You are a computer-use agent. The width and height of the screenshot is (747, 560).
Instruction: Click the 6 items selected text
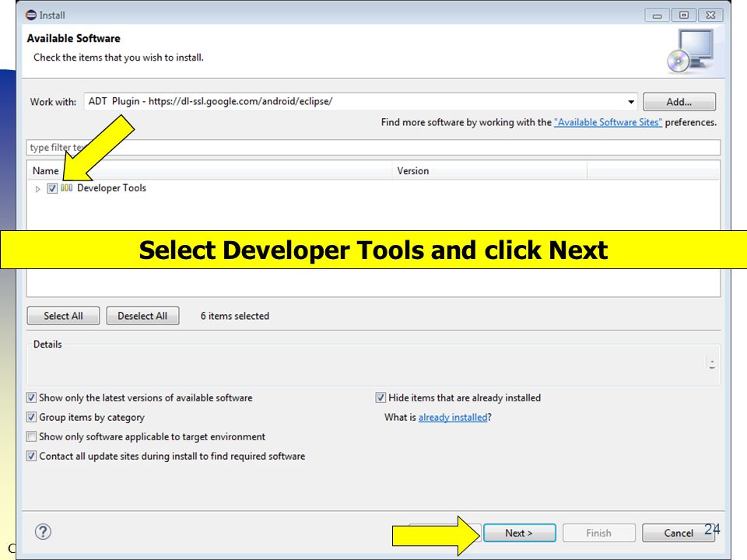[235, 316]
